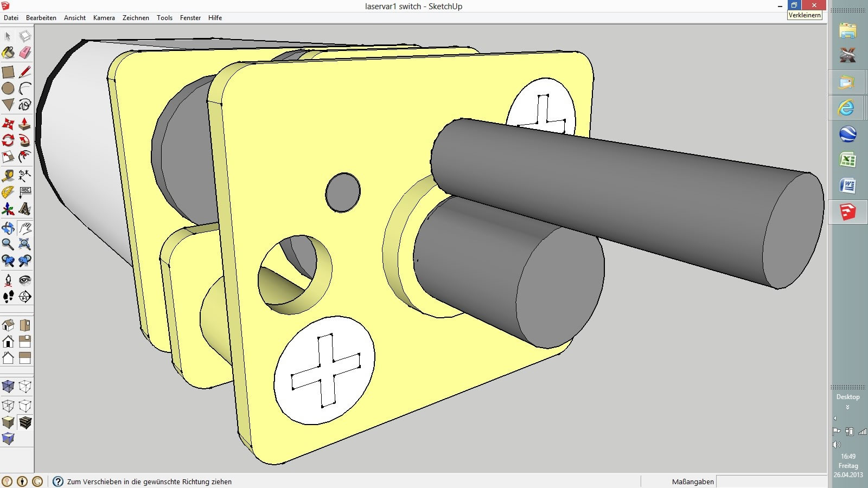Click the status bar help question mark
The width and height of the screenshot is (868, 488).
click(x=58, y=481)
